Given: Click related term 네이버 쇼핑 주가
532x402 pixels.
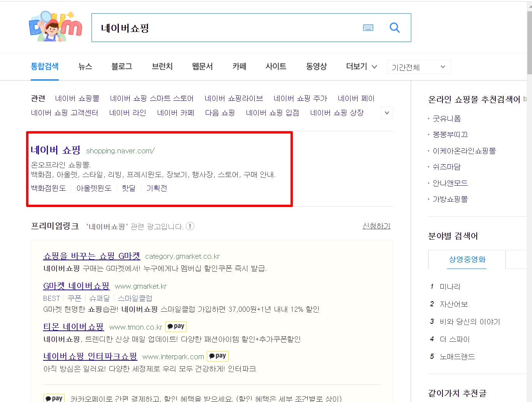Looking at the screenshot, I should click(x=300, y=98).
